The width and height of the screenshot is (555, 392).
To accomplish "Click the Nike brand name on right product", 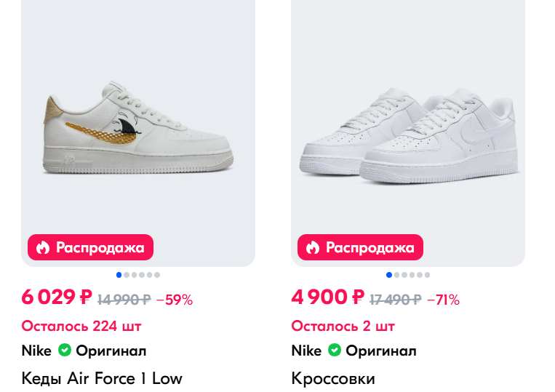I will (306, 351).
